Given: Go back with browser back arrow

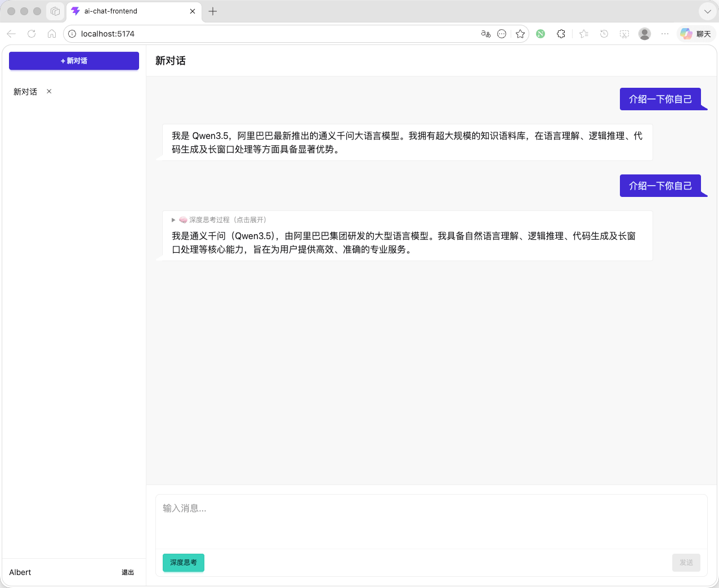Looking at the screenshot, I should [11, 34].
